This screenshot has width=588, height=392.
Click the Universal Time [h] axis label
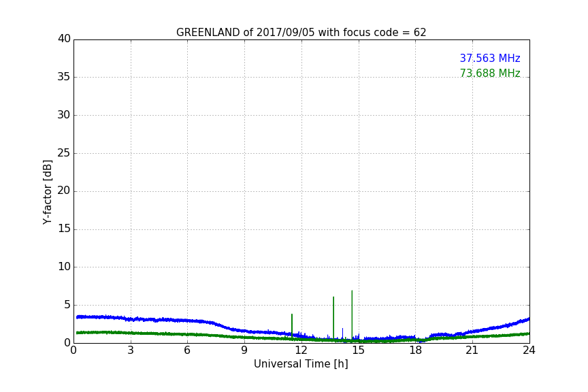tap(301, 364)
